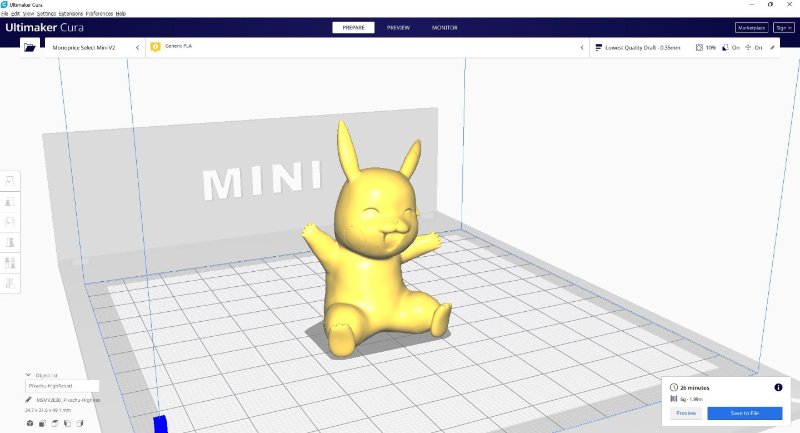
Task: Open file via folder icon
Action: pos(30,47)
